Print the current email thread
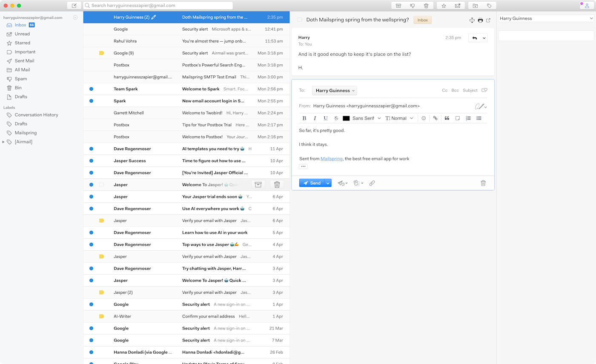This screenshot has height=364, width=596. (x=480, y=20)
